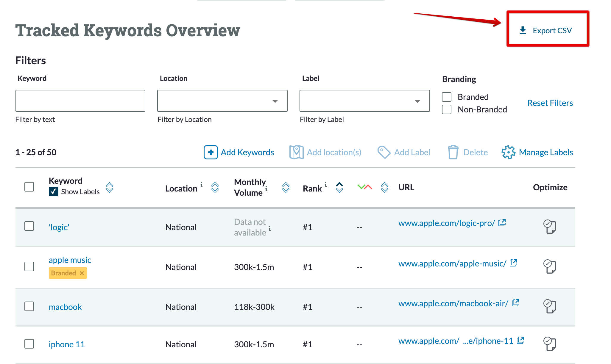Screen dimensions: 611x364
Task: Click the info icon next to Location header
Action: tap(201, 184)
